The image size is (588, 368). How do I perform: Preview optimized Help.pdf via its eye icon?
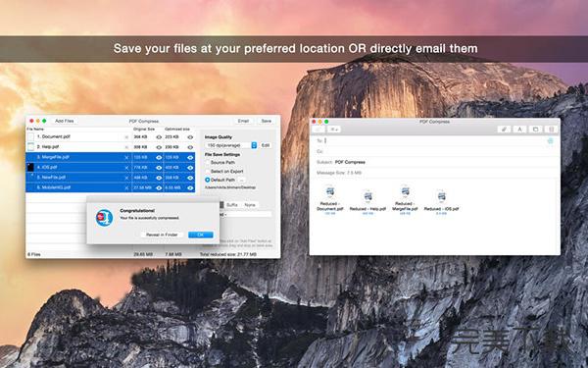click(190, 147)
